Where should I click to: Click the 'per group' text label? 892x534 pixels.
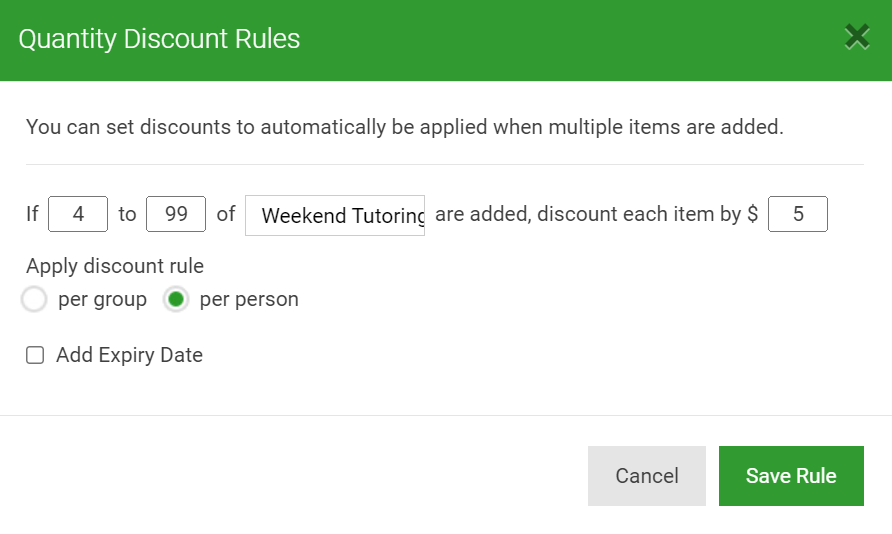(x=102, y=299)
